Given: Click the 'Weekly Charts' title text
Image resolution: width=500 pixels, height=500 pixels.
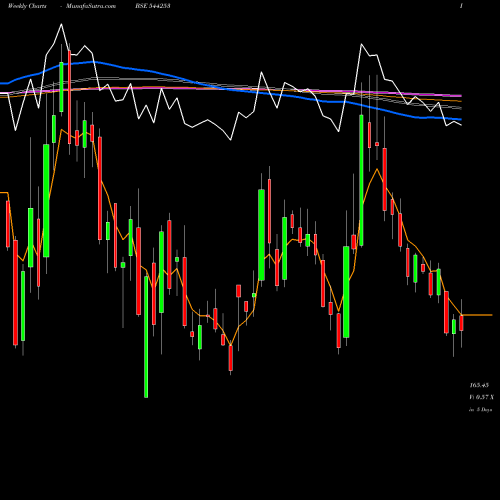Looking at the screenshot, I should coord(27,6).
